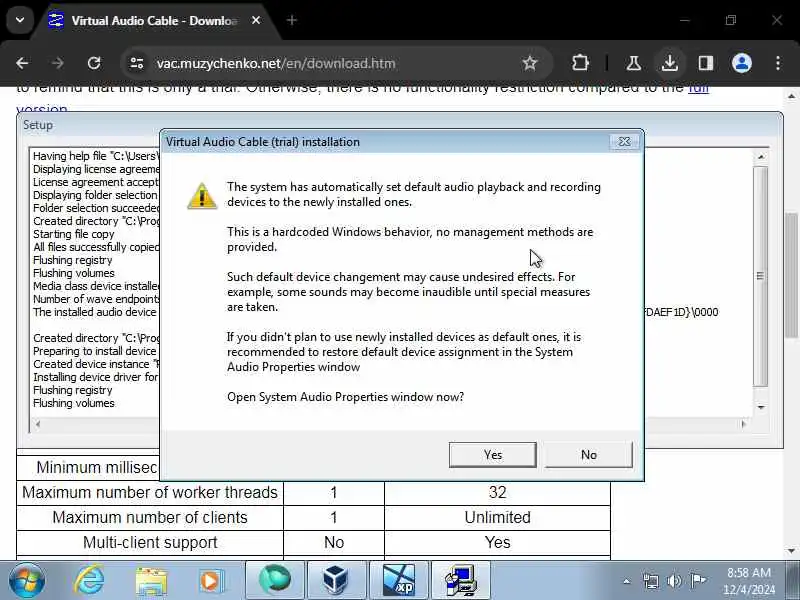The image size is (800, 600).
Task: Show browser downloads
Action: click(x=670, y=63)
